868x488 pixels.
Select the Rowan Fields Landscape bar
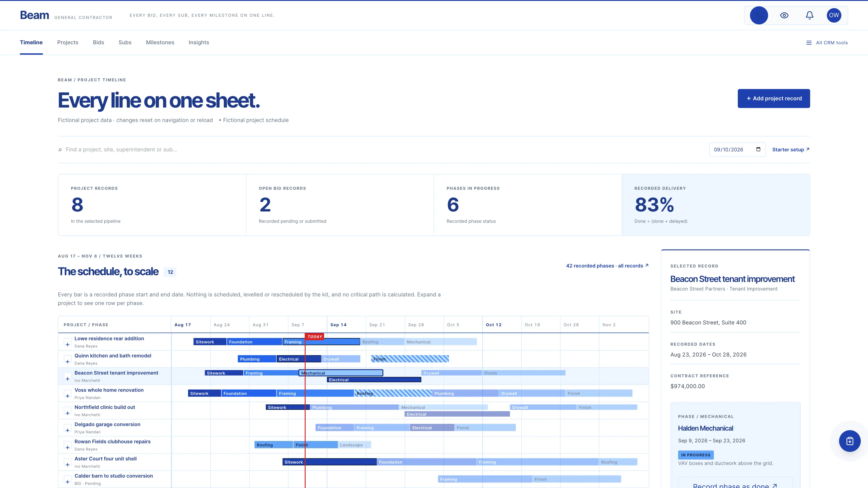coord(354,445)
